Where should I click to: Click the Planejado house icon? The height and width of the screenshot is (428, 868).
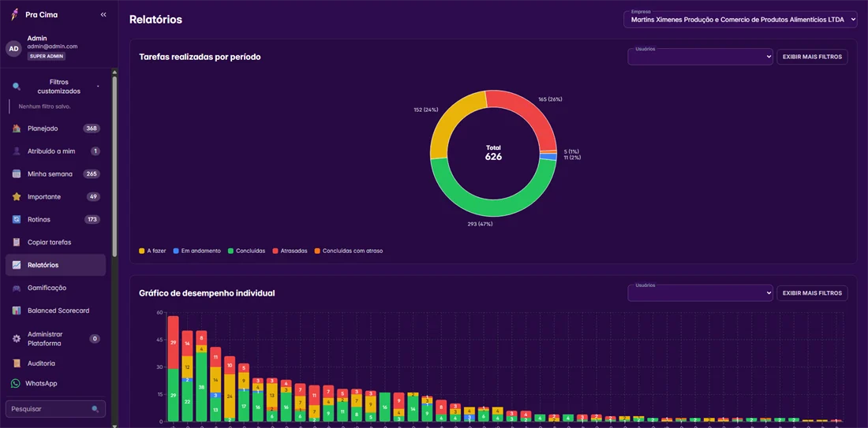pyautogui.click(x=17, y=128)
